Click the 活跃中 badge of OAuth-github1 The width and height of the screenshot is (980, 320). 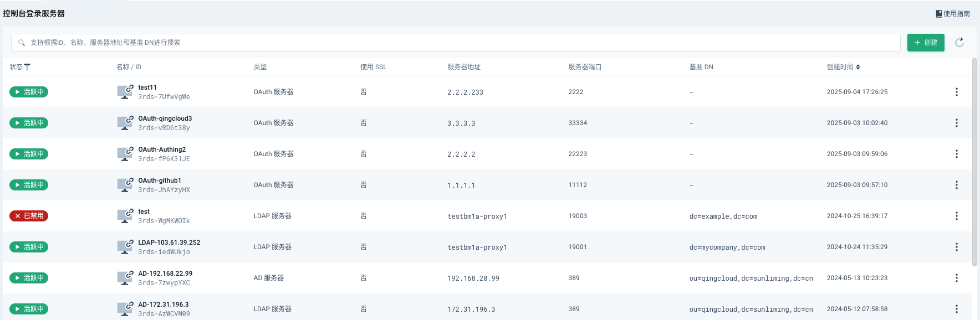[x=29, y=185]
